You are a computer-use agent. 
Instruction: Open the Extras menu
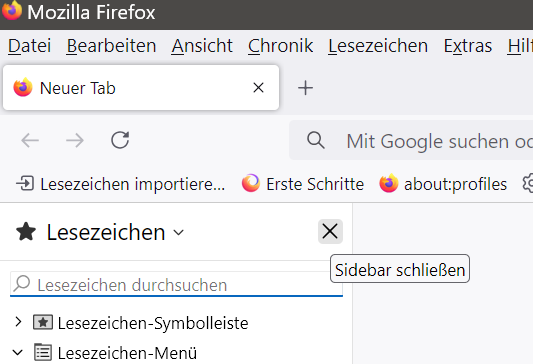(x=468, y=46)
